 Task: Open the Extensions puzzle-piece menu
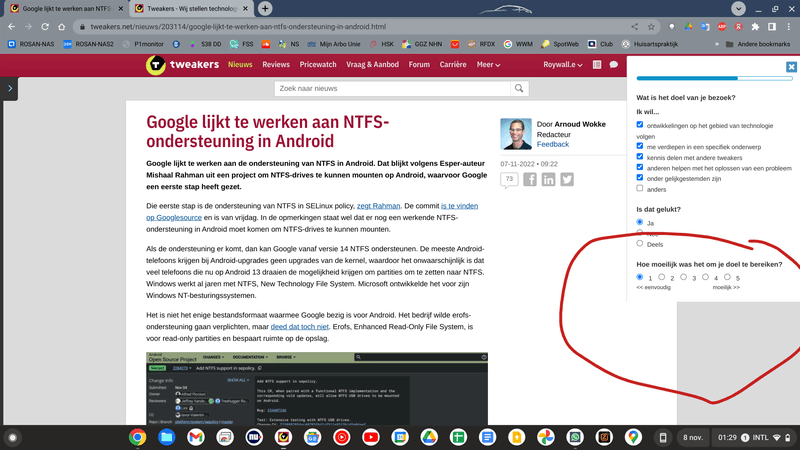[x=755, y=27]
